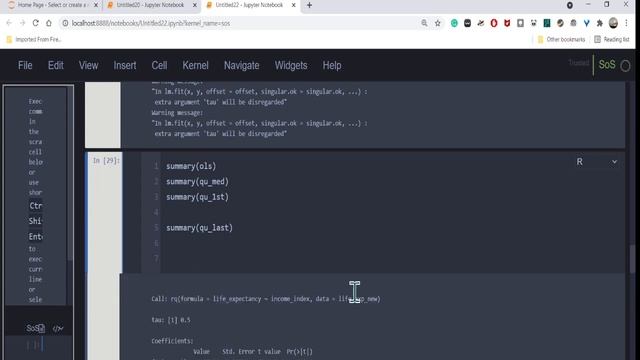Click the Ctrl shortcut key label
640x360 pixels.
coord(36,206)
